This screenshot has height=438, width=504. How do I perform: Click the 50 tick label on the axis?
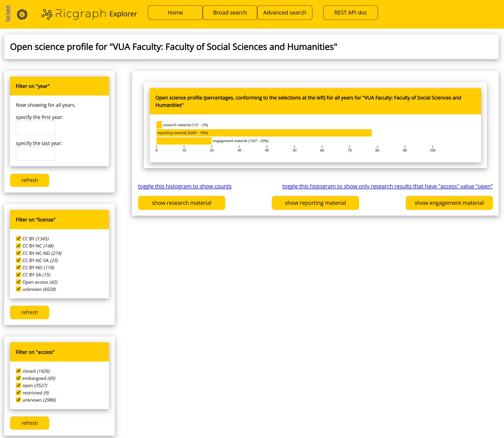(294, 150)
